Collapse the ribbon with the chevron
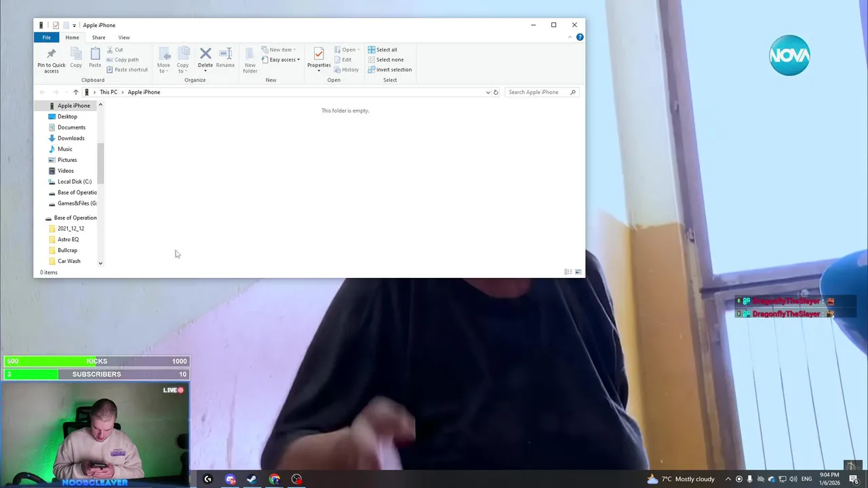This screenshot has height=488, width=868. coord(570,37)
